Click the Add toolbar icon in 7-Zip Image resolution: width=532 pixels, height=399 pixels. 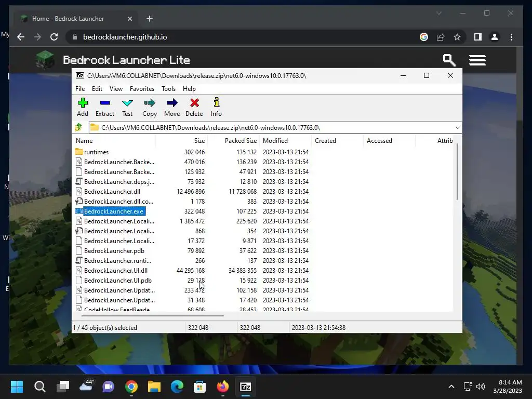point(83,103)
